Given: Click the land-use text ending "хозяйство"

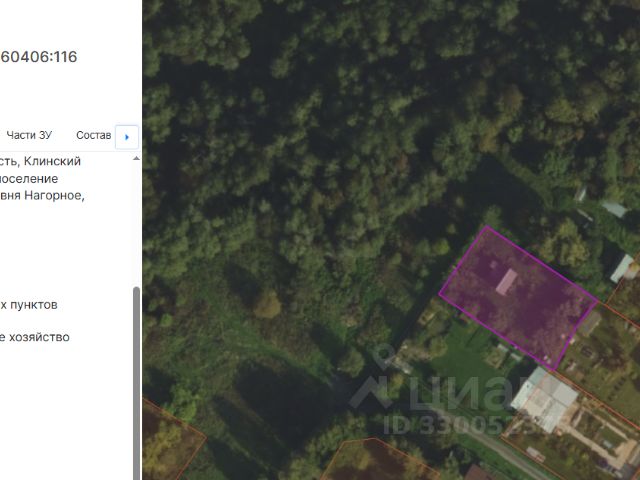Looking at the screenshot, I should (x=35, y=337).
